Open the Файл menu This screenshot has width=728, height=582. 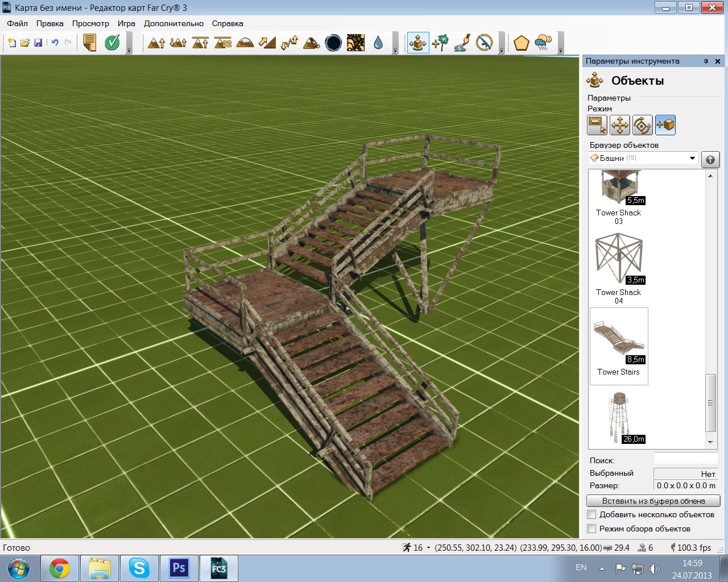click(x=17, y=23)
